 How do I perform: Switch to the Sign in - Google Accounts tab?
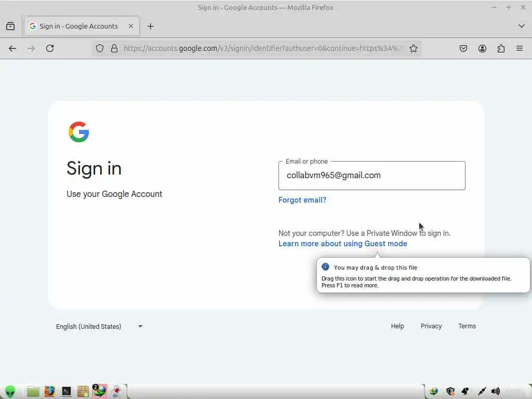(x=82, y=26)
